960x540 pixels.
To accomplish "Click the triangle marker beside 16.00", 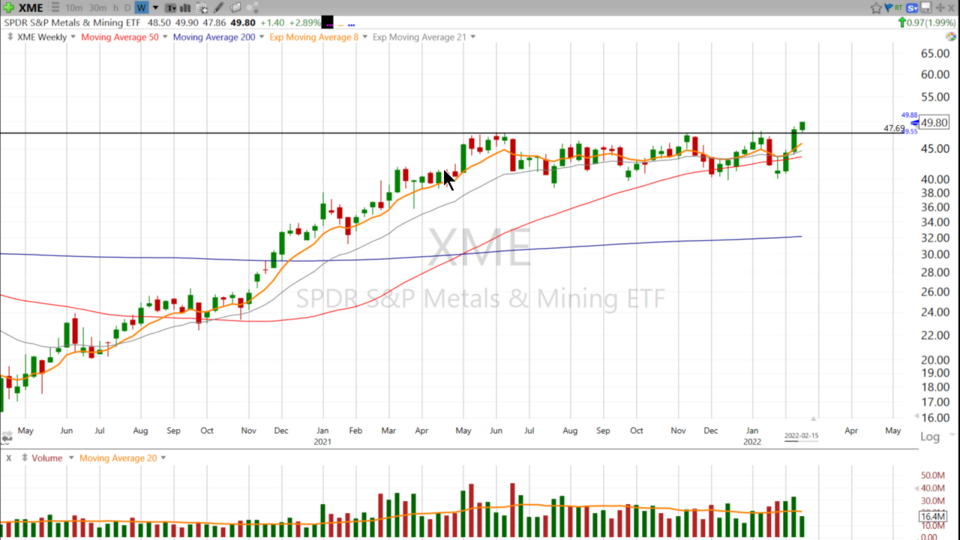I will 917,416.
